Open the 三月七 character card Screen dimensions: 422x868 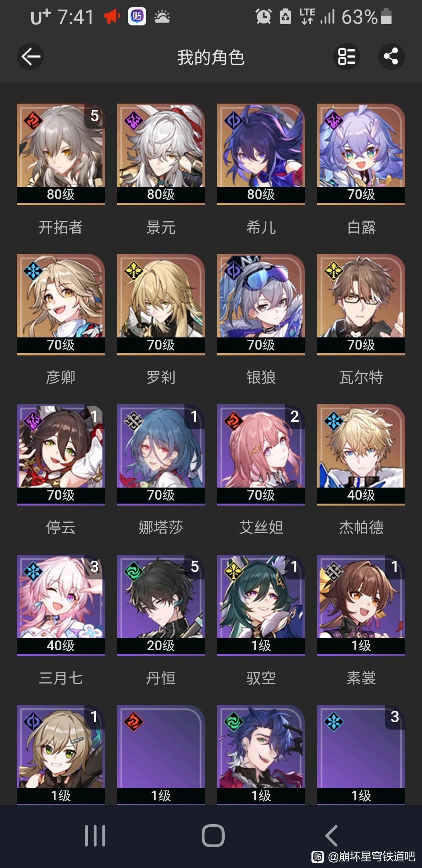[x=61, y=605]
